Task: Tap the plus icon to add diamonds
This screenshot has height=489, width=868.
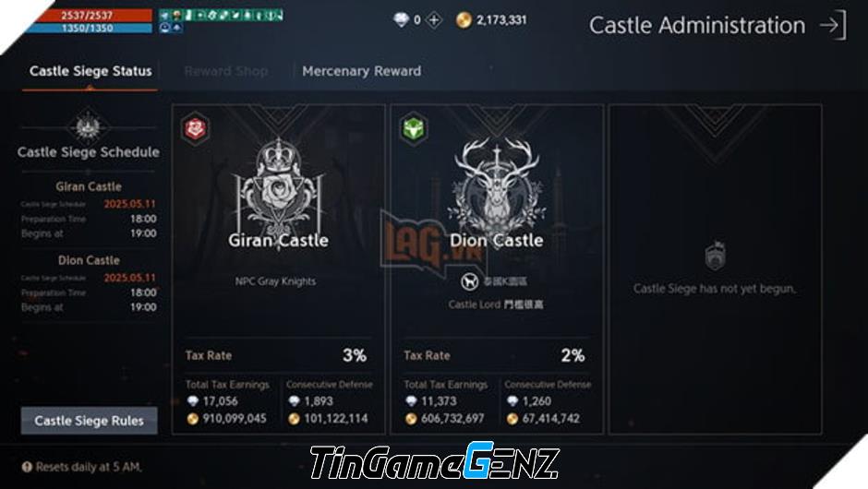Action: (434, 20)
